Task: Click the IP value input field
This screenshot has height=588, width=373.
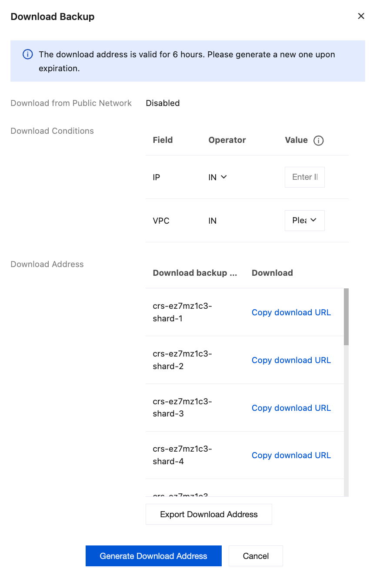Action: pos(304,177)
